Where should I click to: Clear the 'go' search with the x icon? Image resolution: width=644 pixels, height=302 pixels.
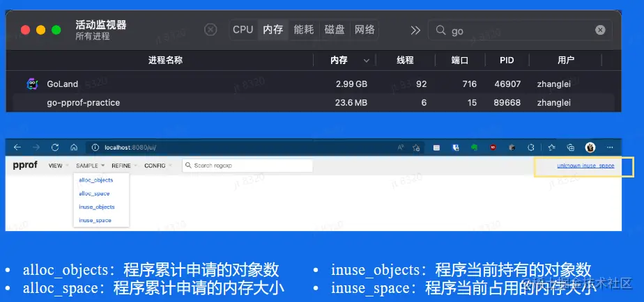[x=600, y=30]
